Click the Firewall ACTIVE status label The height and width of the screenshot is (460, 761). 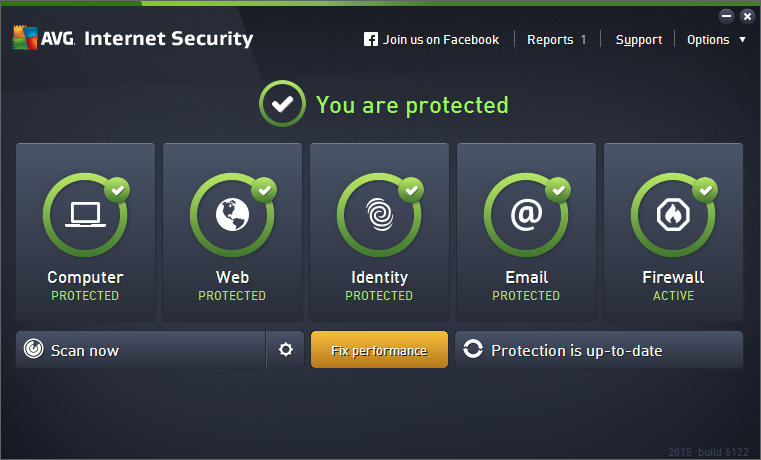(x=673, y=296)
